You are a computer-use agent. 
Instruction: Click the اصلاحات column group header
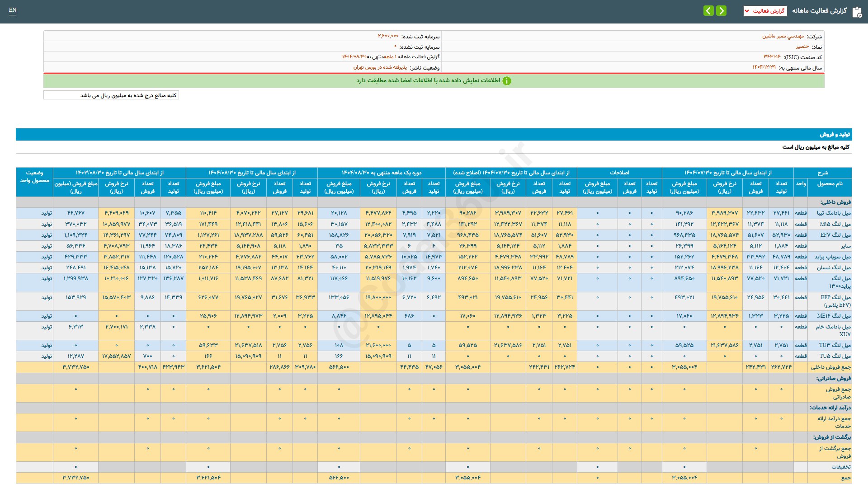point(619,173)
